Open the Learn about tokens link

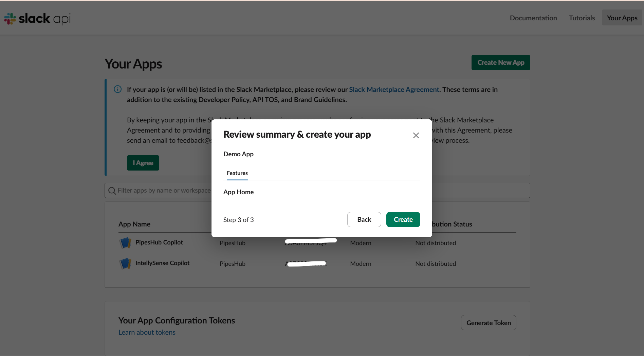[x=147, y=332]
